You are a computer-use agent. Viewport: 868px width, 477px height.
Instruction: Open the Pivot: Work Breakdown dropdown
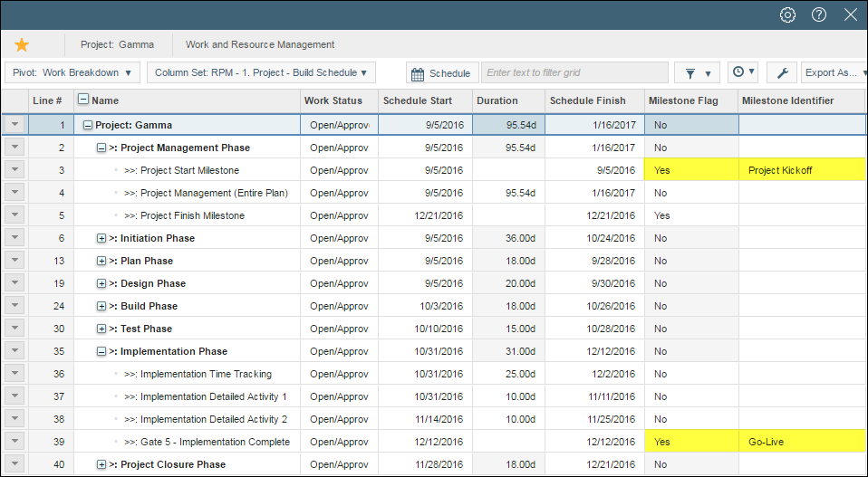pos(72,72)
